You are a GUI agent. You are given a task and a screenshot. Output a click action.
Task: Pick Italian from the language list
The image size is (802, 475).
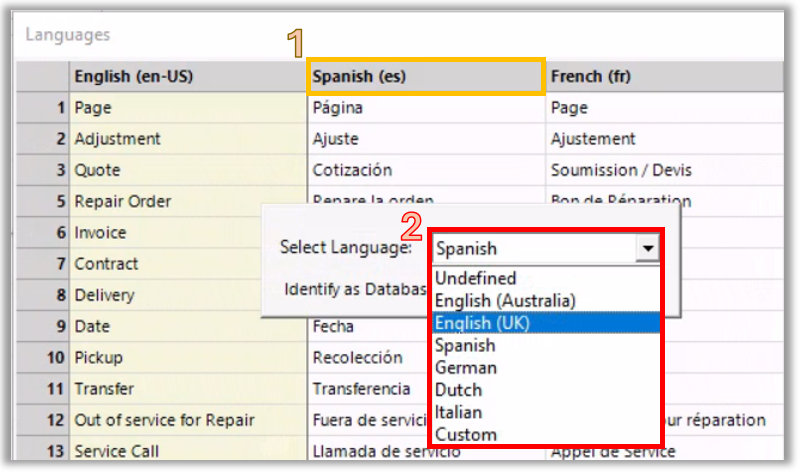458,412
